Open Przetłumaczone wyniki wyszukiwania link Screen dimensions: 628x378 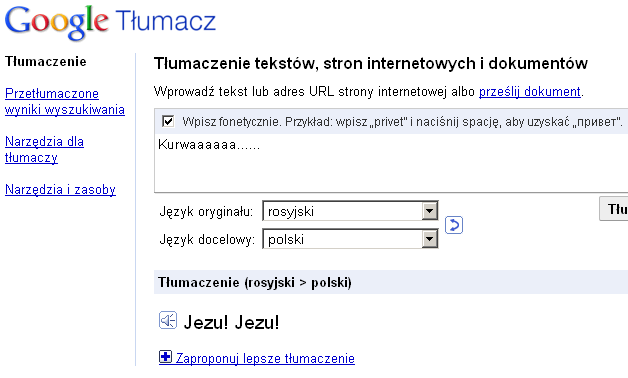click(65, 101)
